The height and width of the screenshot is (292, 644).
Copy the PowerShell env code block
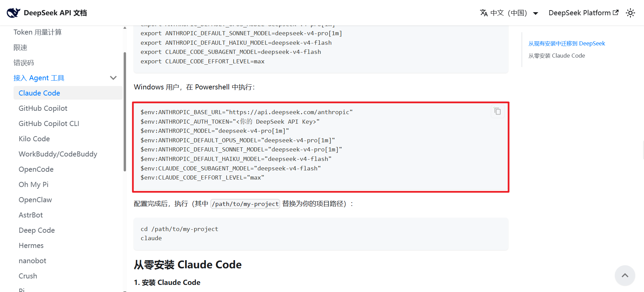point(498,111)
